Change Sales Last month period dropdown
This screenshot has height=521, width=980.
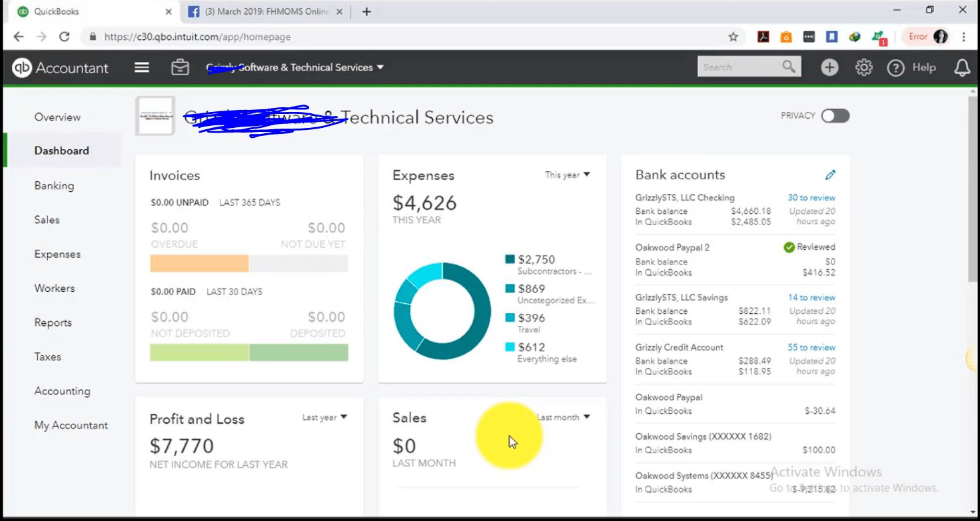564,417
